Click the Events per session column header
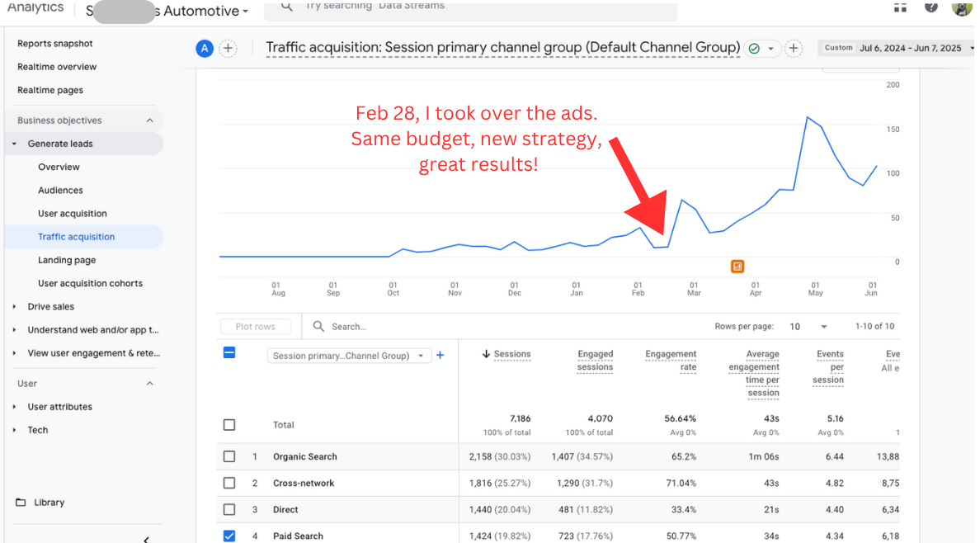This screenshot has width=980, height=543. [828, 366]
